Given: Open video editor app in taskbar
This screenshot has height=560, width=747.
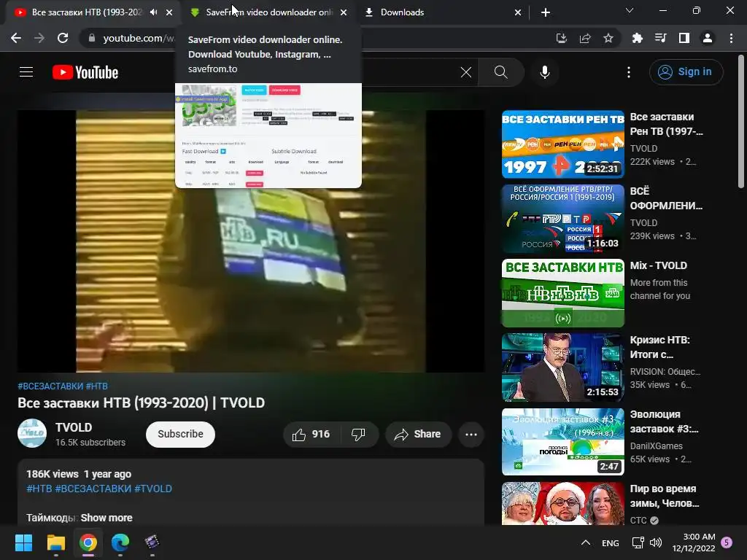Looking at the screenshot, I should point(152,542).
